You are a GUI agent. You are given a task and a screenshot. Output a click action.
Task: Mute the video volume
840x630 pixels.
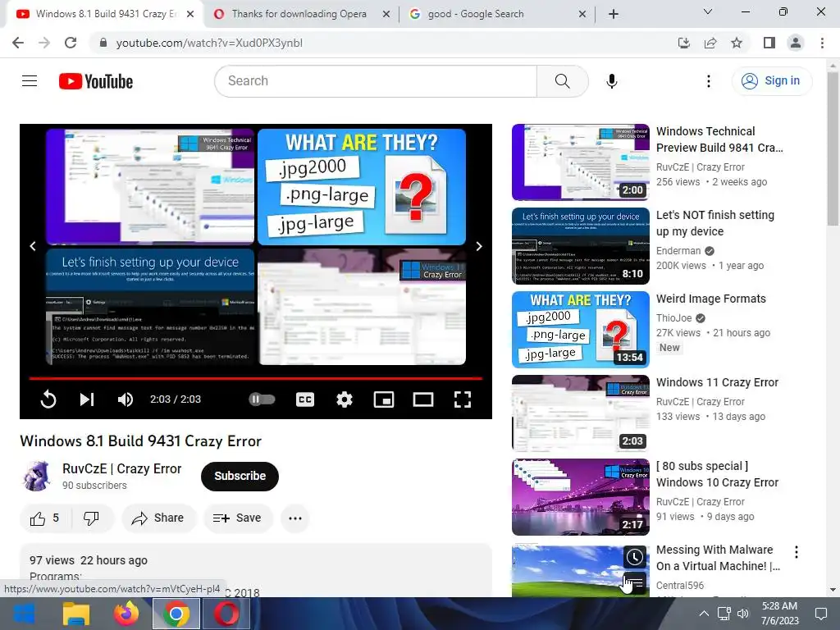click(x=126, y=399)
